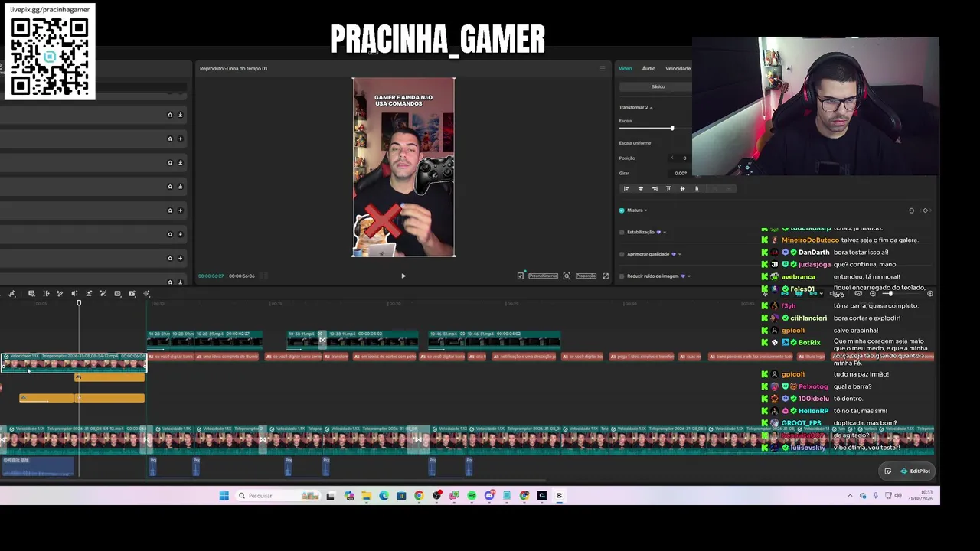Click chat username avebranca
Viewport: 980px width, 551px height.
799,277
